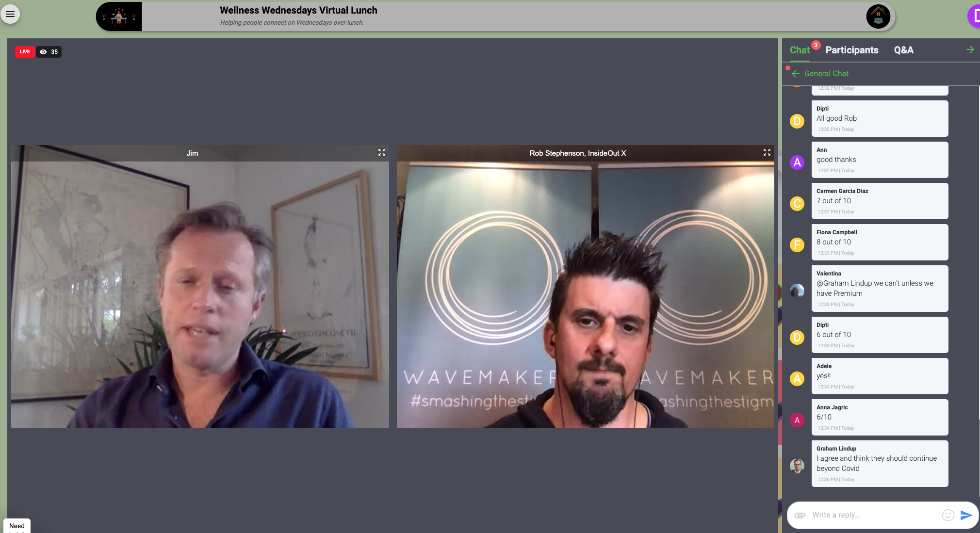This screenshot has width=980, height=533.
Task: Click the LIVE indicator badge
Action: tap(25, 52)
